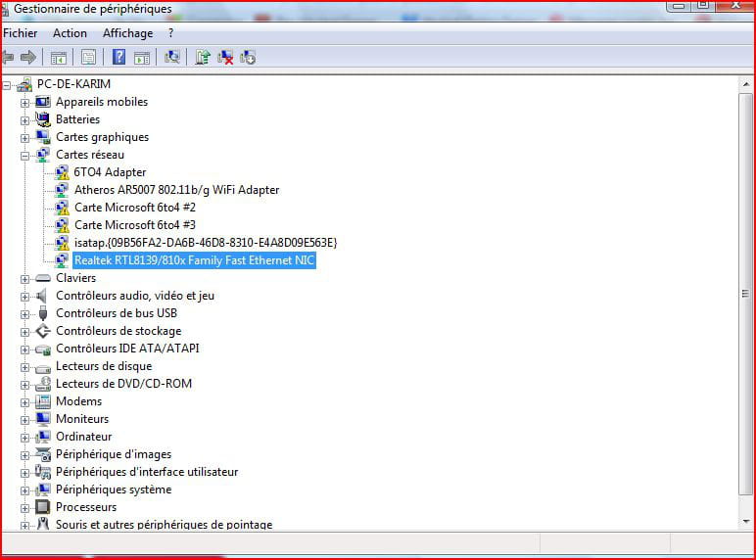
Task: Click the scan for hardware changes icon
Action: (x=172, y=58)
